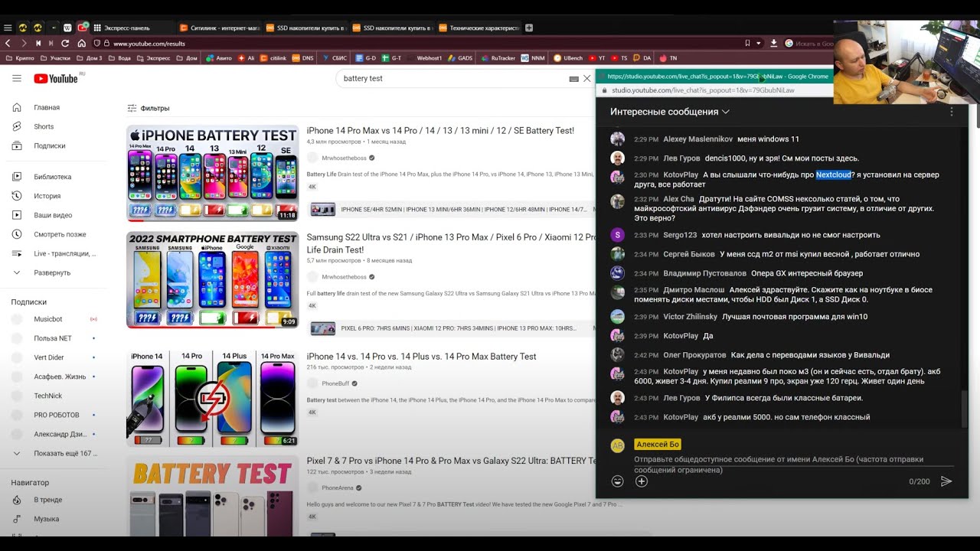Open the Участки bookmarks folder

pos(55,58)
